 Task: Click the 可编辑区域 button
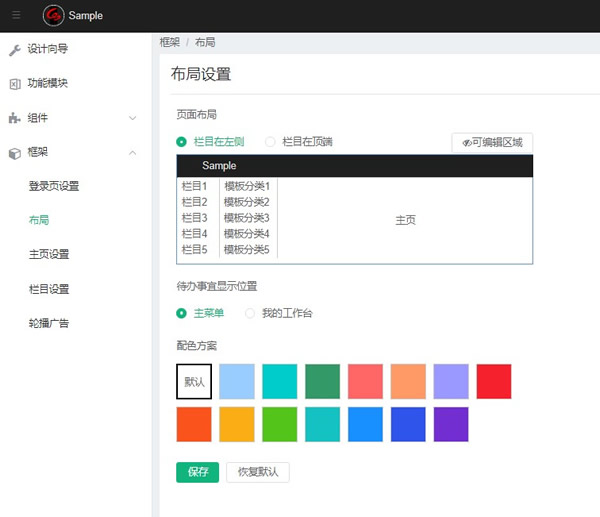492,143
